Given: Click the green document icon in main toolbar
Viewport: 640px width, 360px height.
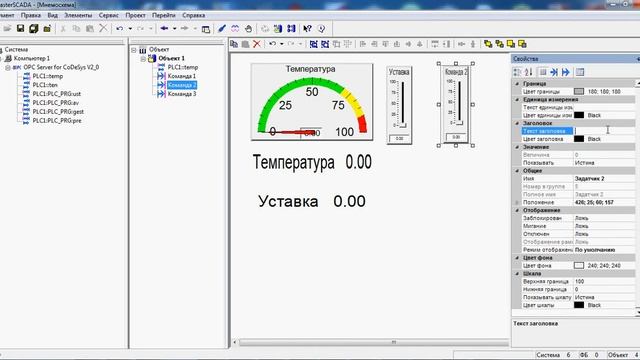Looking at the screenshot, I should tap(278, 29).
